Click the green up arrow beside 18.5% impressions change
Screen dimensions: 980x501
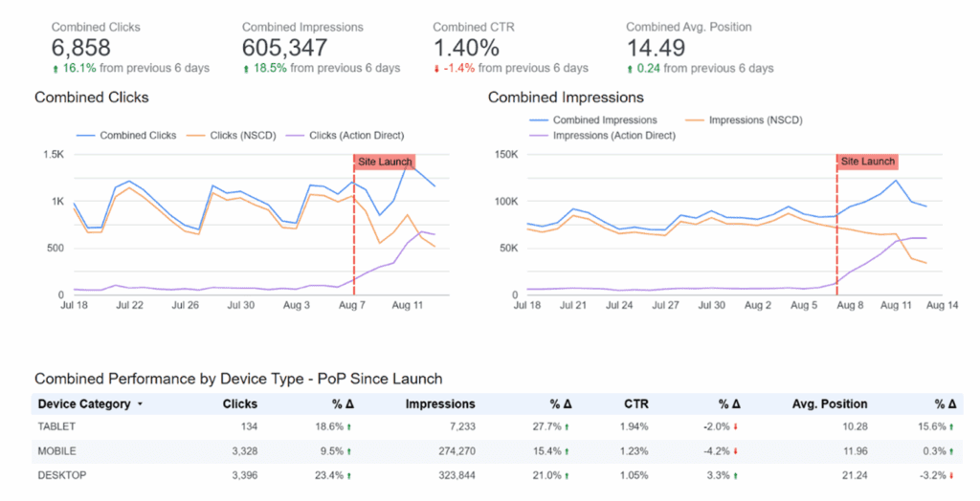coord(246,69)
